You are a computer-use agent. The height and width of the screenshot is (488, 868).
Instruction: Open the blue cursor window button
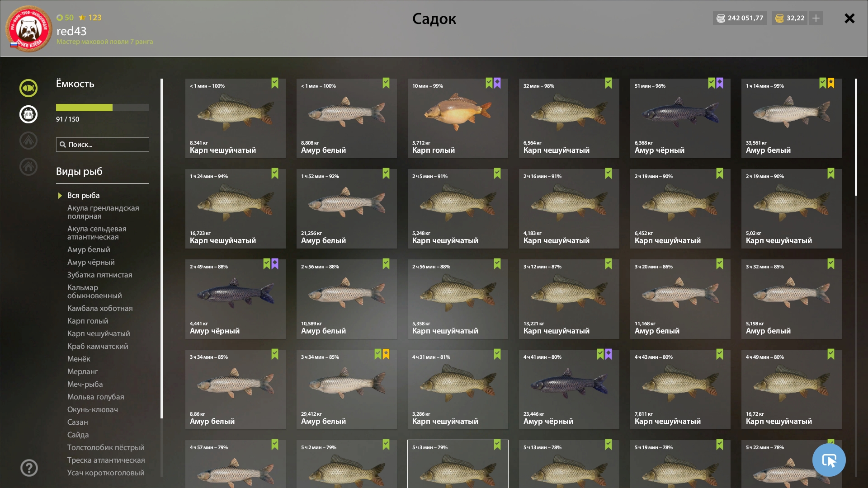point(829,460)
